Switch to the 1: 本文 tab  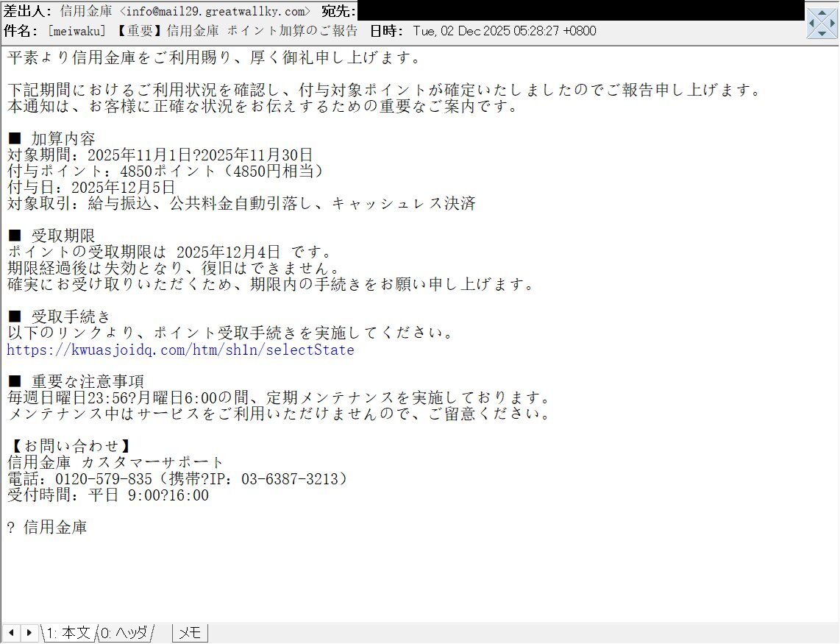(x=68, y=633)
